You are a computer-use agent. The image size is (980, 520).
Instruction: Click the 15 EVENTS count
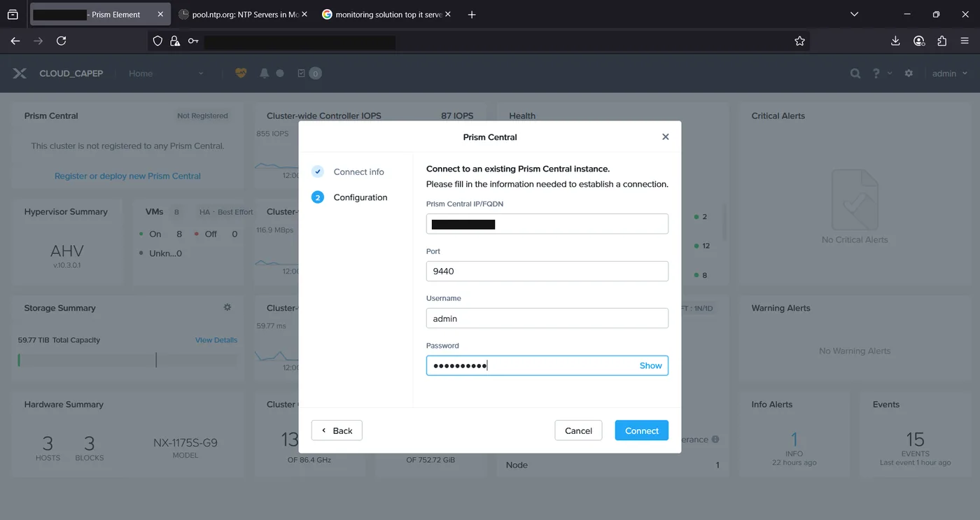(x=915, y=440)
